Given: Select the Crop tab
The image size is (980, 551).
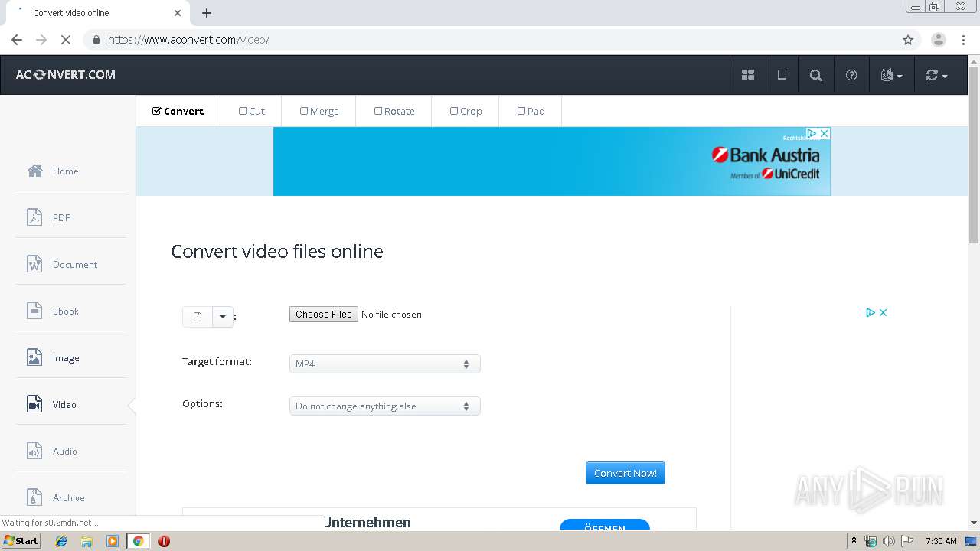Looking at the screenshot, I should [x=465, y=111].
